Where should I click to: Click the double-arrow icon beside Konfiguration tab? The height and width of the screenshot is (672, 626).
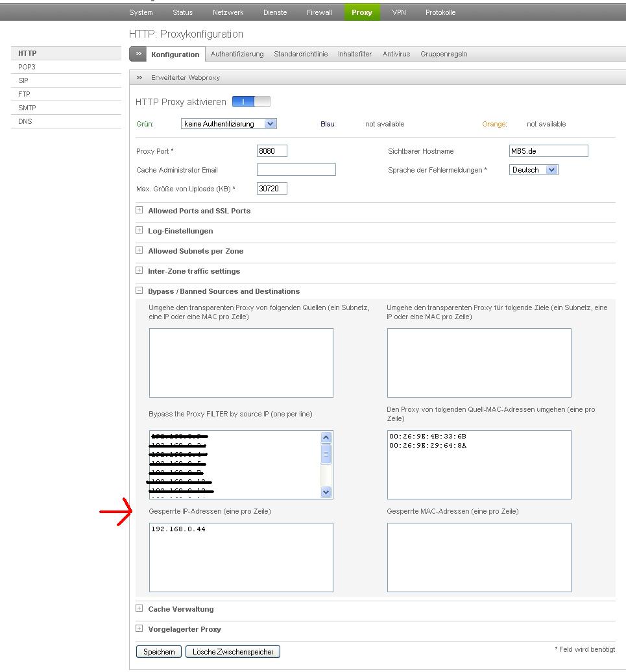[138, 54]
